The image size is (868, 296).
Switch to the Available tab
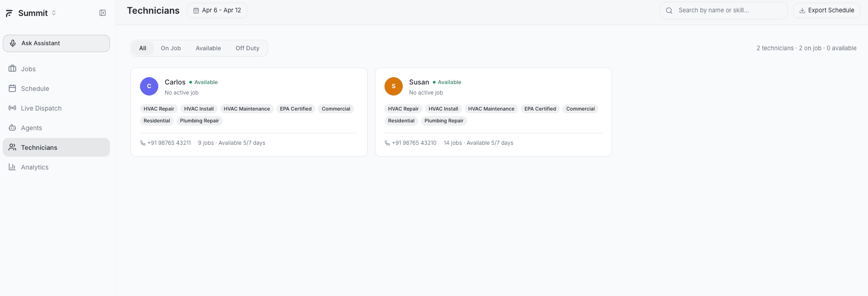point(208,48)
